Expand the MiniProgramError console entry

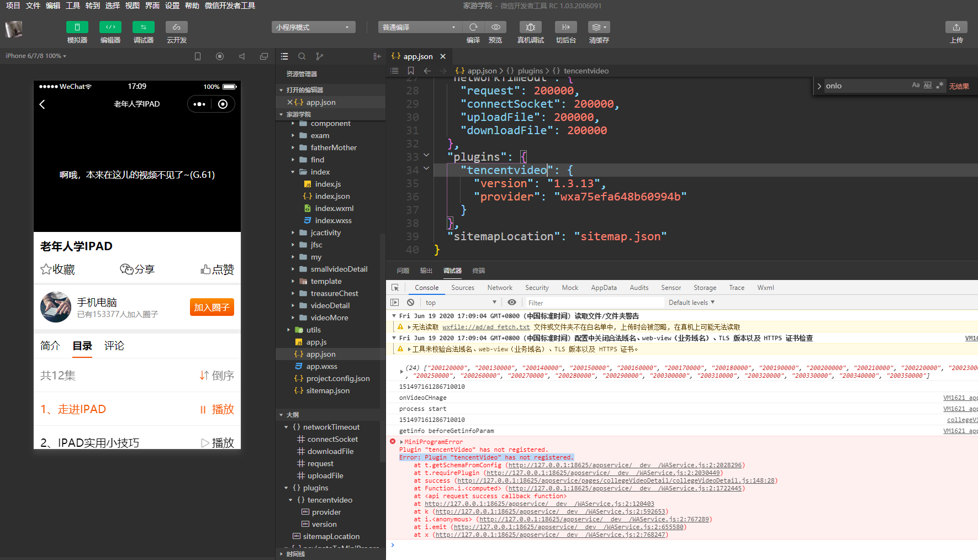click(x=402, y=442)
